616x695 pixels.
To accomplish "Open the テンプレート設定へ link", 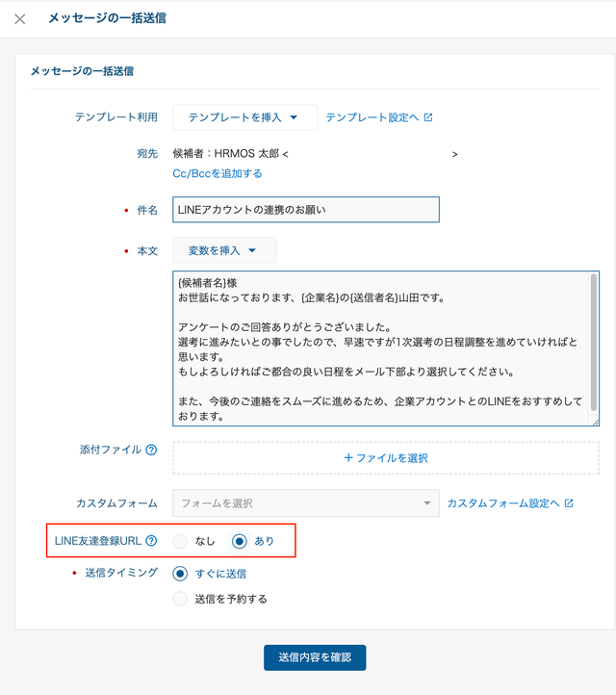I will point(372,117).
